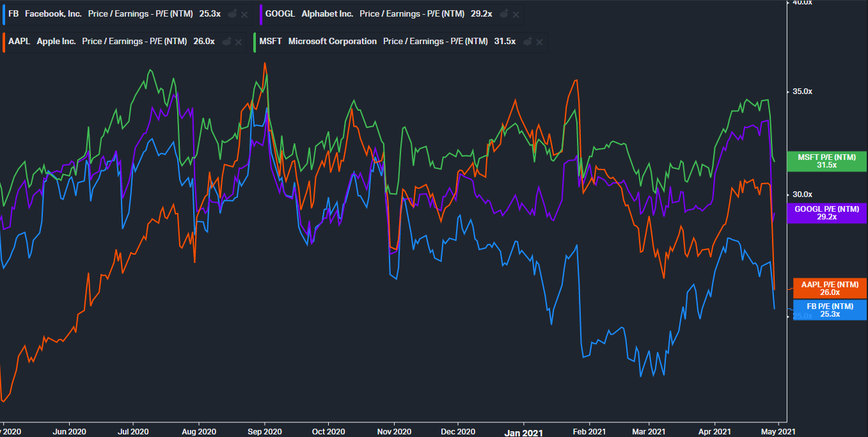Click the Nov 2020 date on time axis
Viewport: 868px width, 437px height.
click(x=394, y=432)
